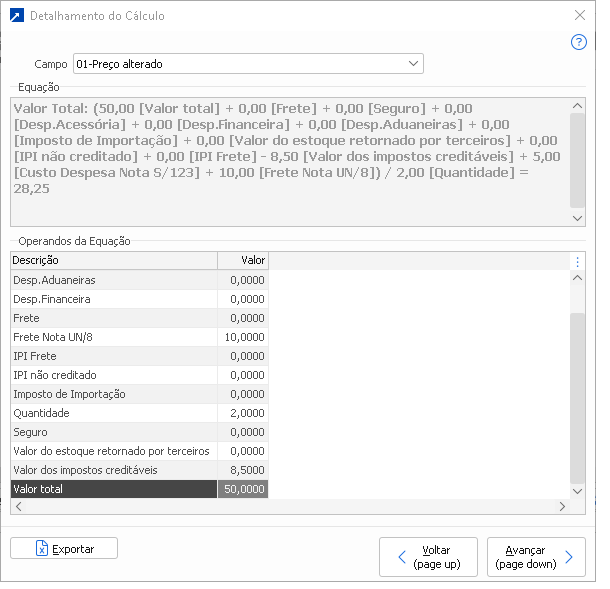The image size is (610, 589).
Task: Go back with Voltar (page up) button
Action: tap(428, 557)
